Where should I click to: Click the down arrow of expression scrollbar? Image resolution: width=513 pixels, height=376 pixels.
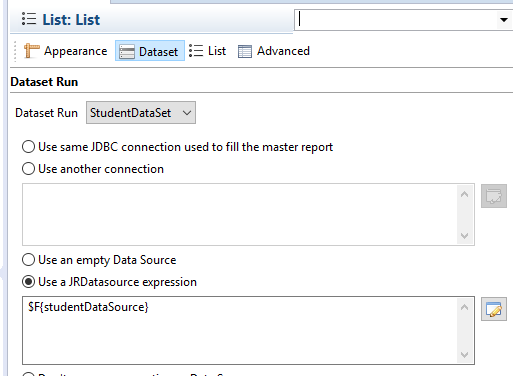(465, 355)
